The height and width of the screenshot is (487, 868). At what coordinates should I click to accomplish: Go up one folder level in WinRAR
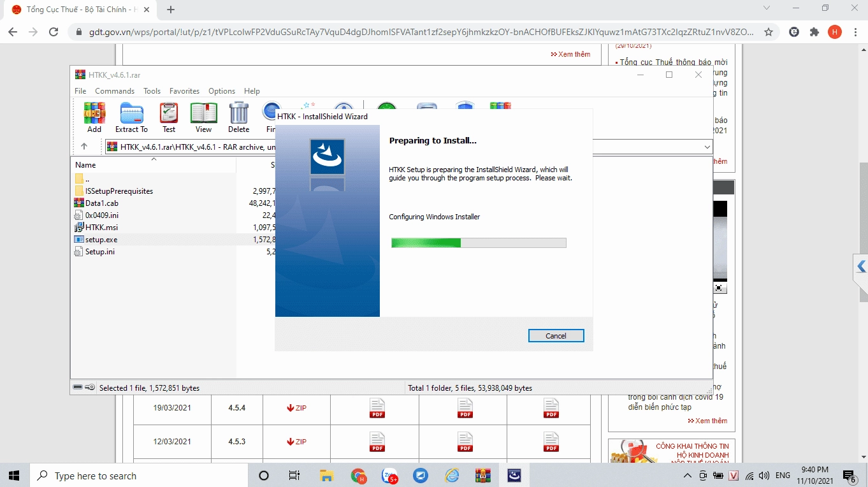click(84, 147)
